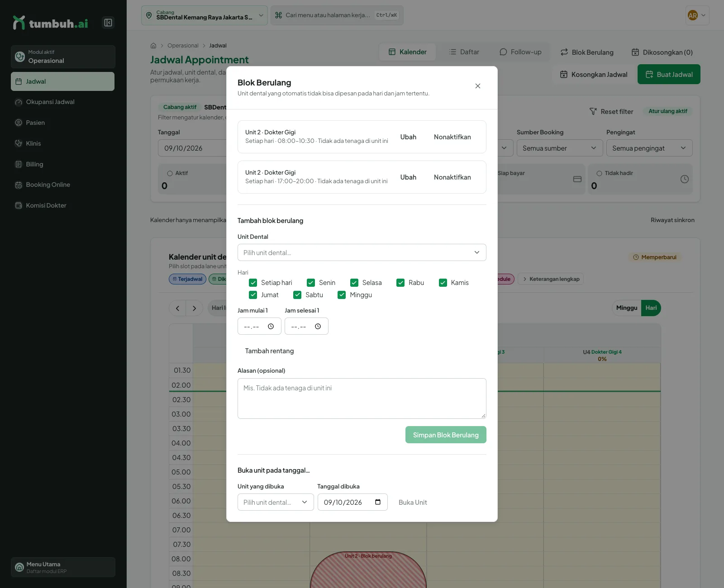Close the Blok Berulang dialog
The height and width of the screenshot is (588, 724).
(x=478, y=86)
